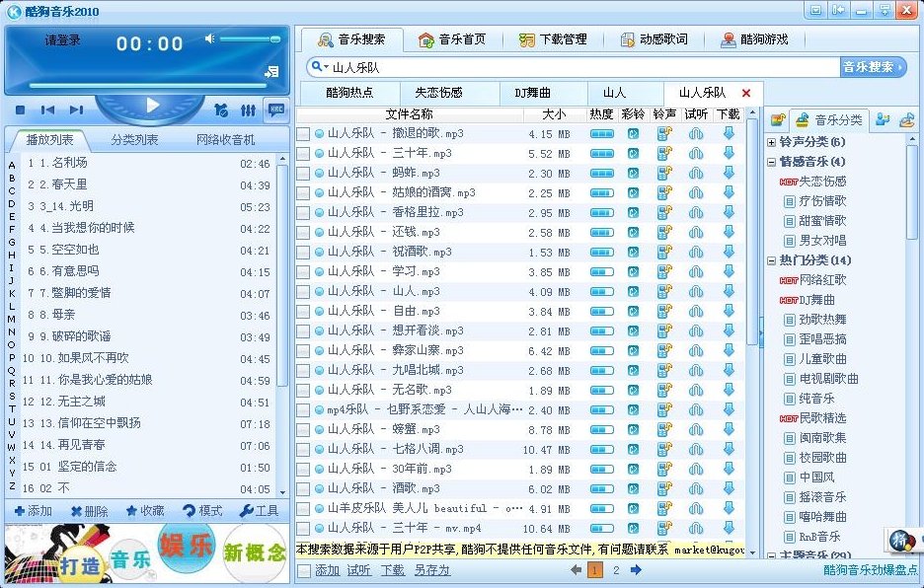Preview-listen to 山人乐队 - 祝酒歌.mp3
Viewport: 924px width, 588px height.
[696, 253]
